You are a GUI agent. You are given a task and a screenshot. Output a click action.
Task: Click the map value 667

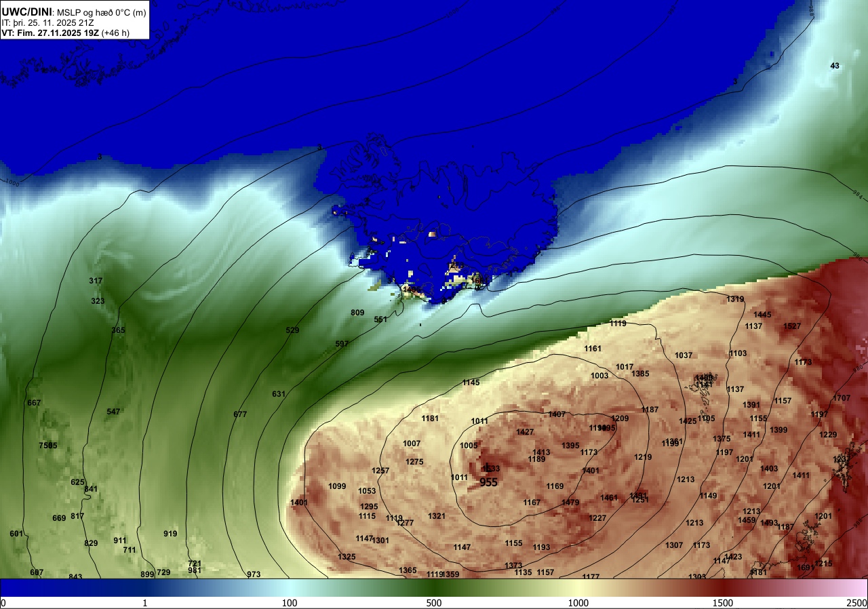[34, 403]
